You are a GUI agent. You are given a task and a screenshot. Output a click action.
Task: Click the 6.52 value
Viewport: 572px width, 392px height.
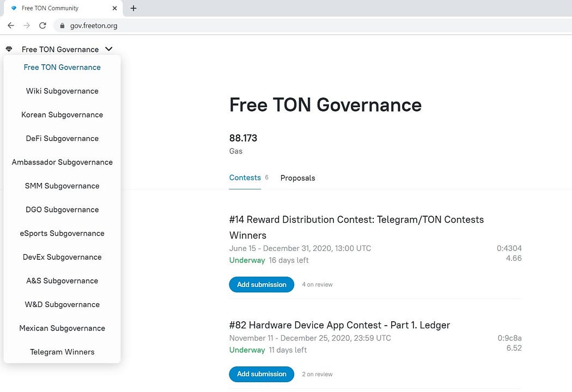click(514, 348)
